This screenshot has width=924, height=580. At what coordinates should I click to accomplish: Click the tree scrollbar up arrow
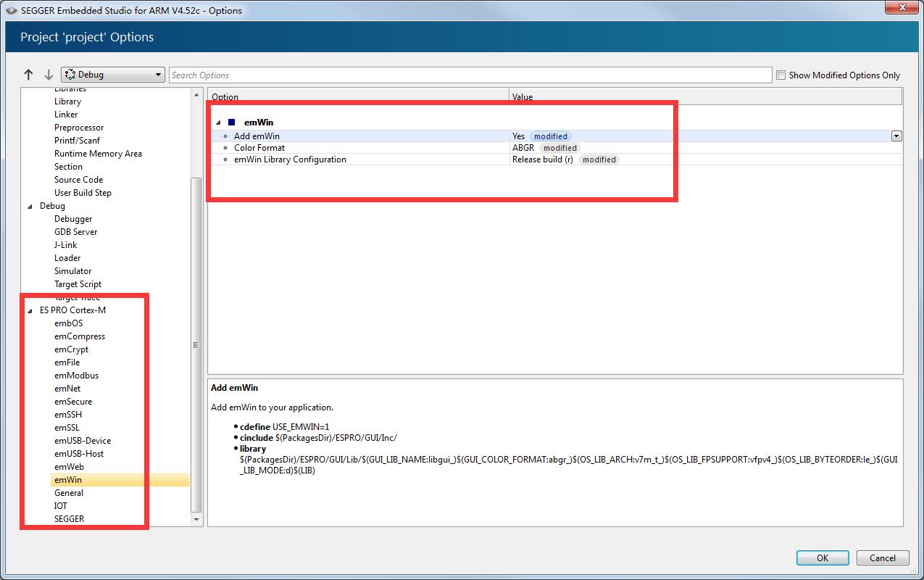coord(196,95)
